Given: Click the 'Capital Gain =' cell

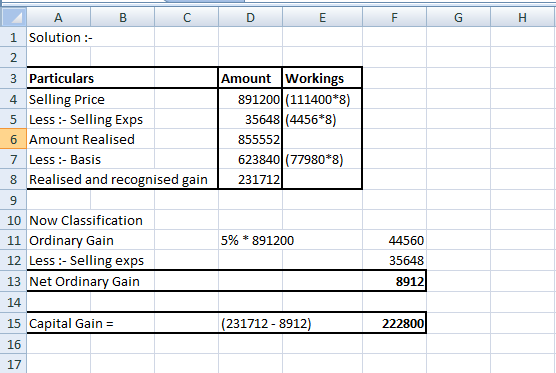Looking at the screenshot, I should tap(71, 323).
